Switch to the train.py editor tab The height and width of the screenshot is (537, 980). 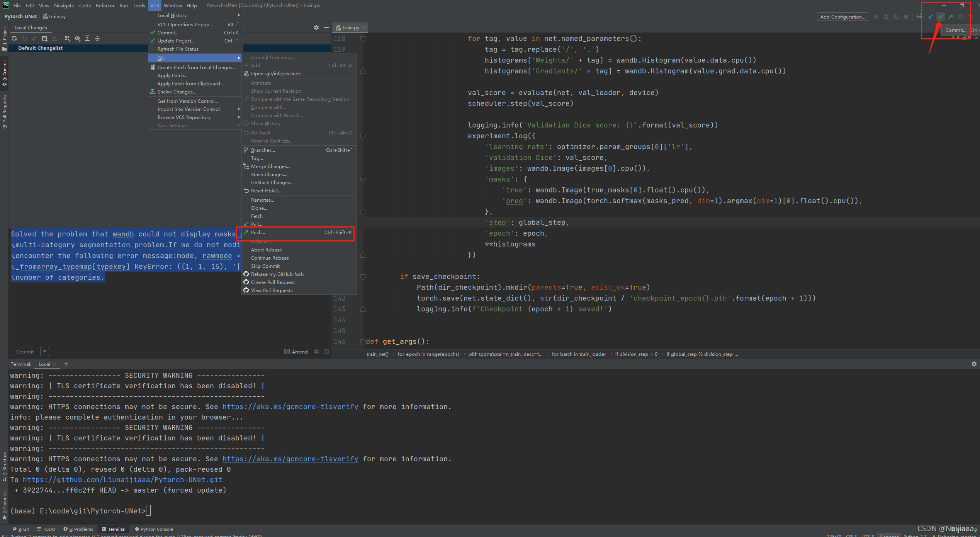point(350,27)
